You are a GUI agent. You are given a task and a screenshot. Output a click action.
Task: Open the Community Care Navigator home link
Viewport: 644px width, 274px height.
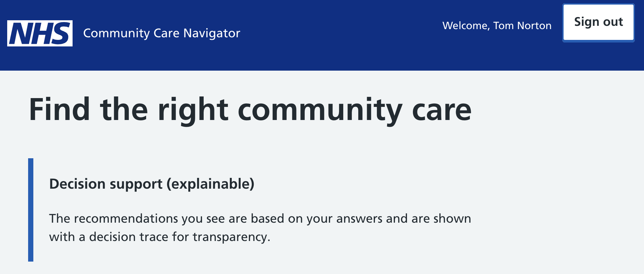point(161,33)
